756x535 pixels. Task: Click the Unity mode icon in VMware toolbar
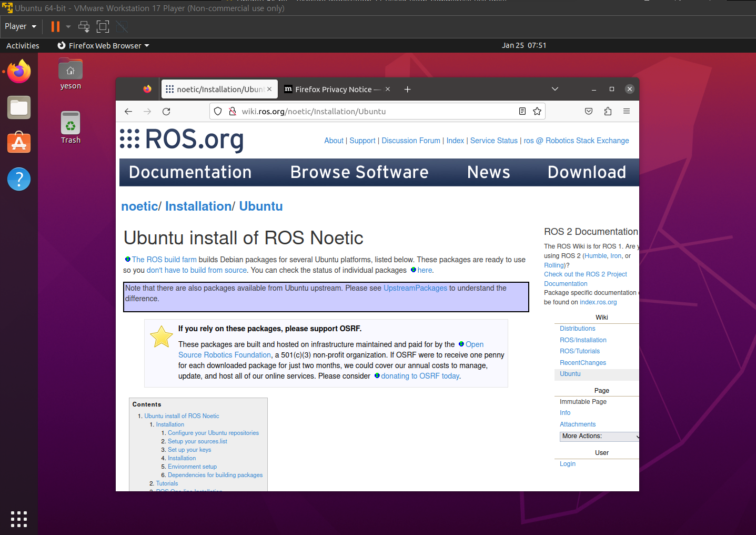pos(122,26)
